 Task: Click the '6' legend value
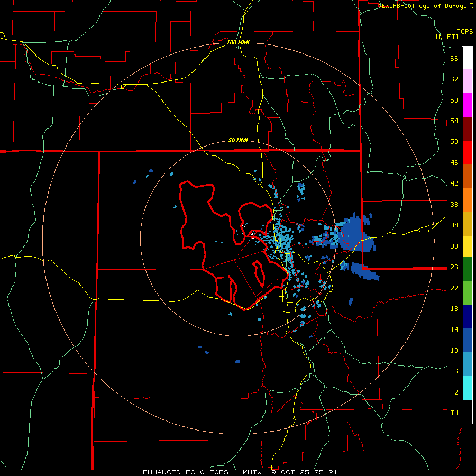(456, 371)
